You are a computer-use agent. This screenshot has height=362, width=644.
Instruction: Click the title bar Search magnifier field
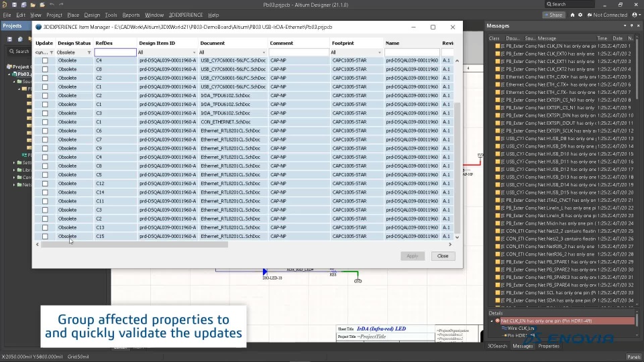pos(570,4)
